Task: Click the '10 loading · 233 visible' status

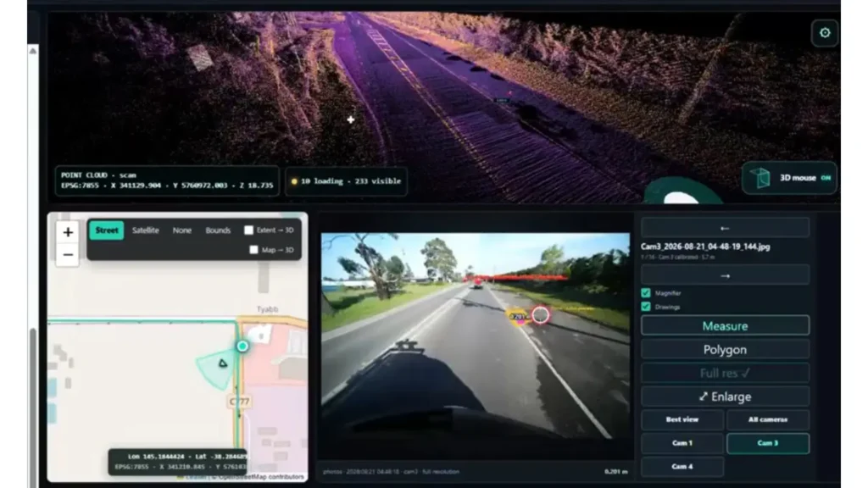Action: (x=347, y=181)
